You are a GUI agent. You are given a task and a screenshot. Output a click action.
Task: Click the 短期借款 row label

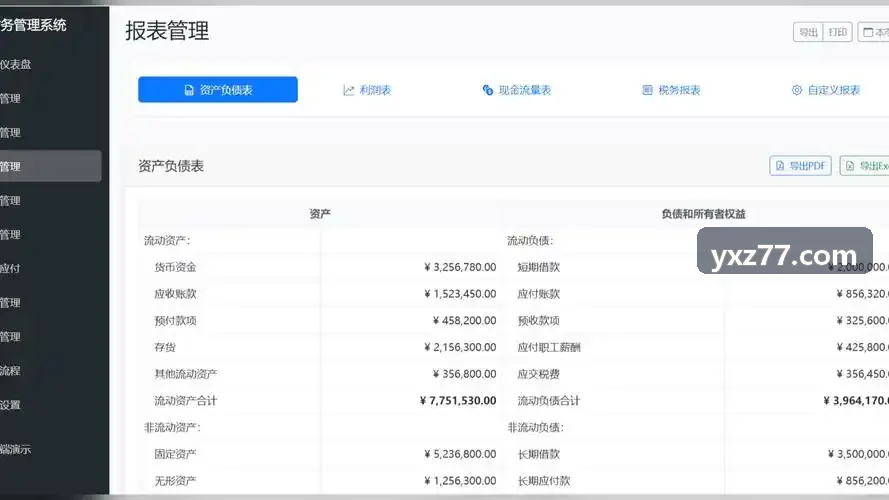click(539, 267)
